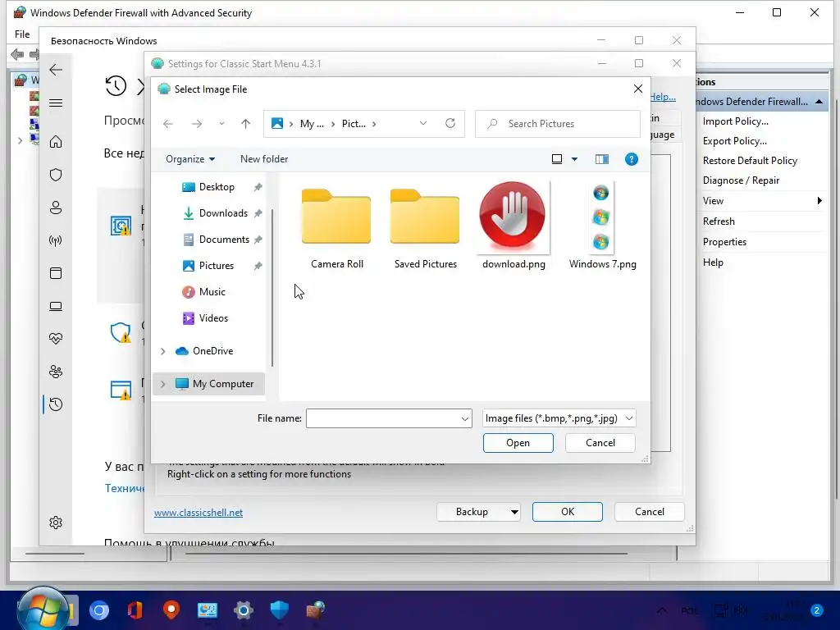The image size is (840, 630).
Task: Click Pict... breadcrumb in address bar
Action: [354, 124]
